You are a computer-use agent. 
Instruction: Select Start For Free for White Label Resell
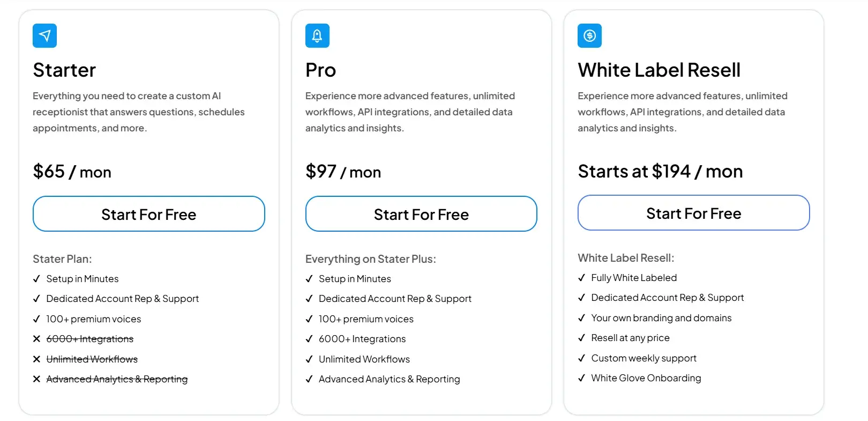[693, 213]
